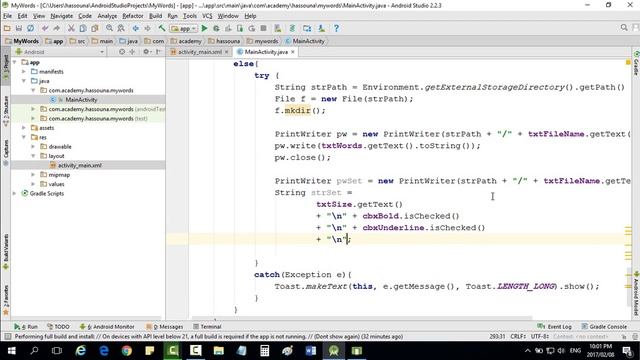Click the Scroll from Source target icon
Screen dimensions: 640x360
pos(122,52)
